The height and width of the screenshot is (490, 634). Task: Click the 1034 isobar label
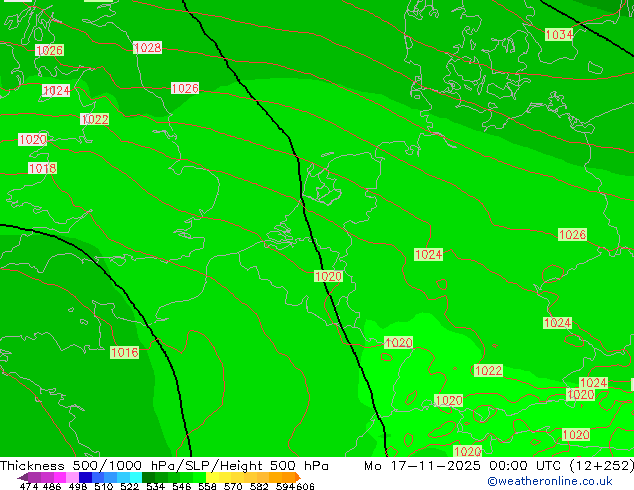pyautogui.click(x=559, y=35)
